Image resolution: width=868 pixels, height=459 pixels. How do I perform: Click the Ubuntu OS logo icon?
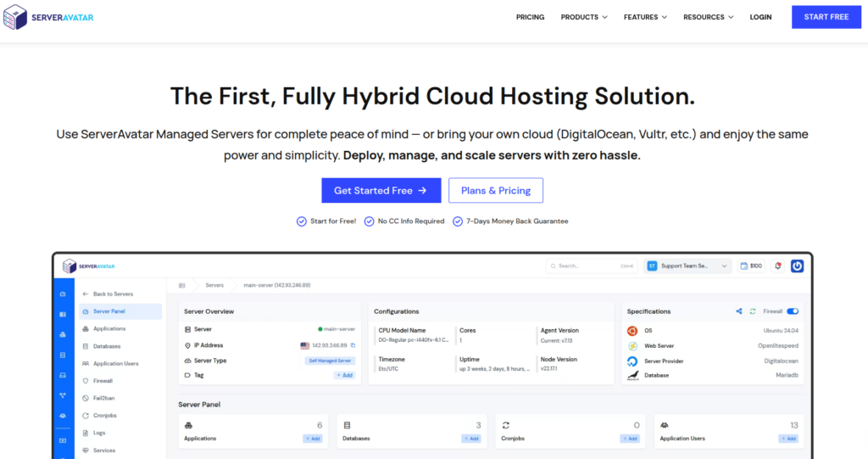pyautogui.click(x=632, y=331)
